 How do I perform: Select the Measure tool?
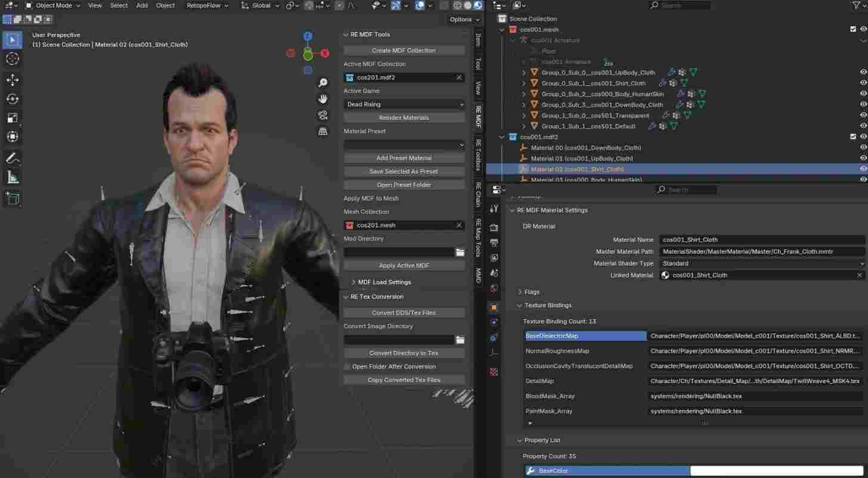click(x=13, y=177)
